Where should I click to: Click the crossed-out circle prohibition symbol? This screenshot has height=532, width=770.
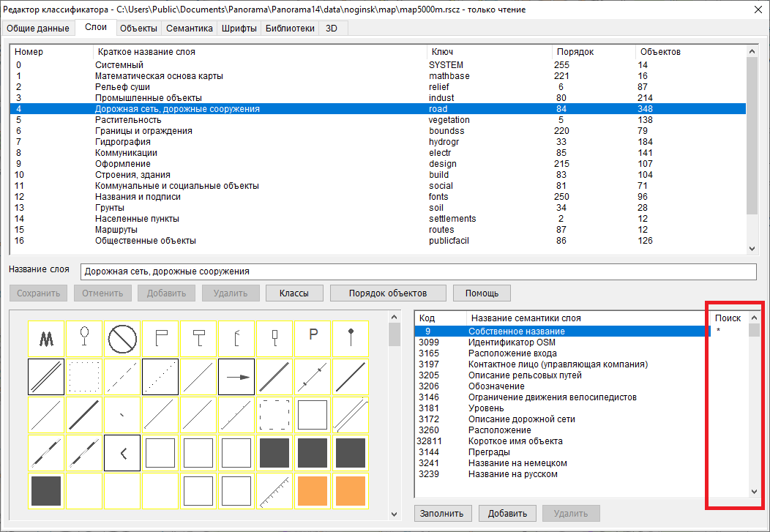pos(123,338)
